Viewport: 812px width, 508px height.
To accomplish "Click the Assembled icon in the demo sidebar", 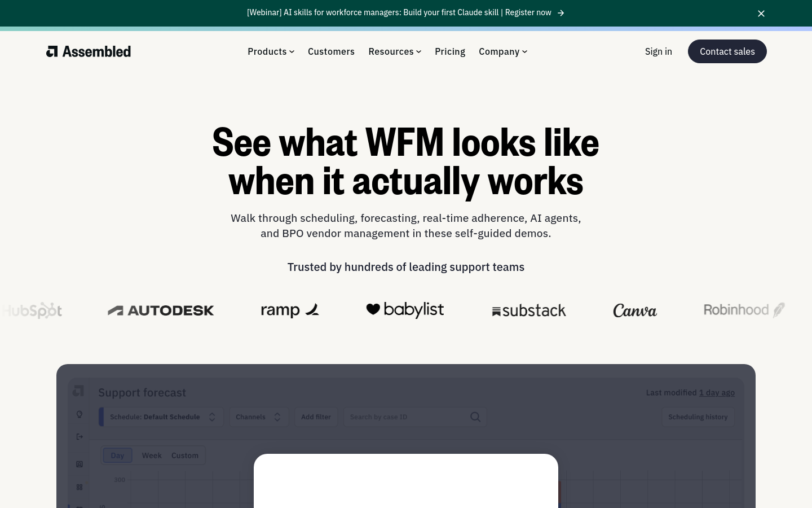I will (x=78, y=391).
